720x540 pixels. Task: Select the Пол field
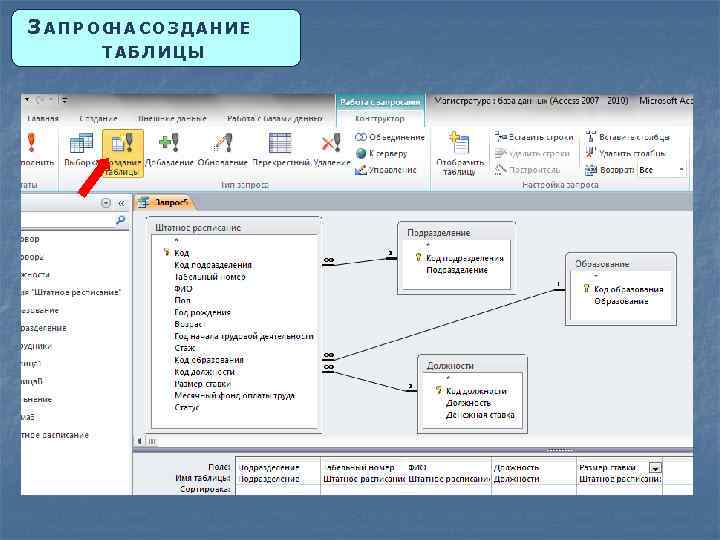tap(182, 300)
